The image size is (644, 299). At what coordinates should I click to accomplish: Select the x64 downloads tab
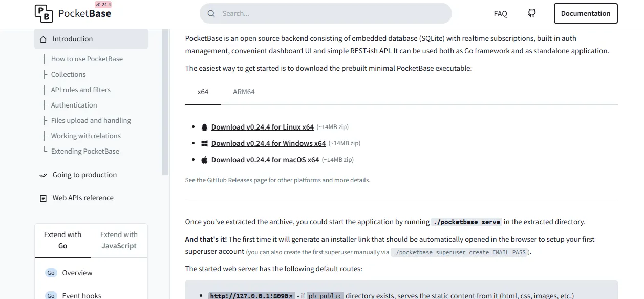pos(203,92)
